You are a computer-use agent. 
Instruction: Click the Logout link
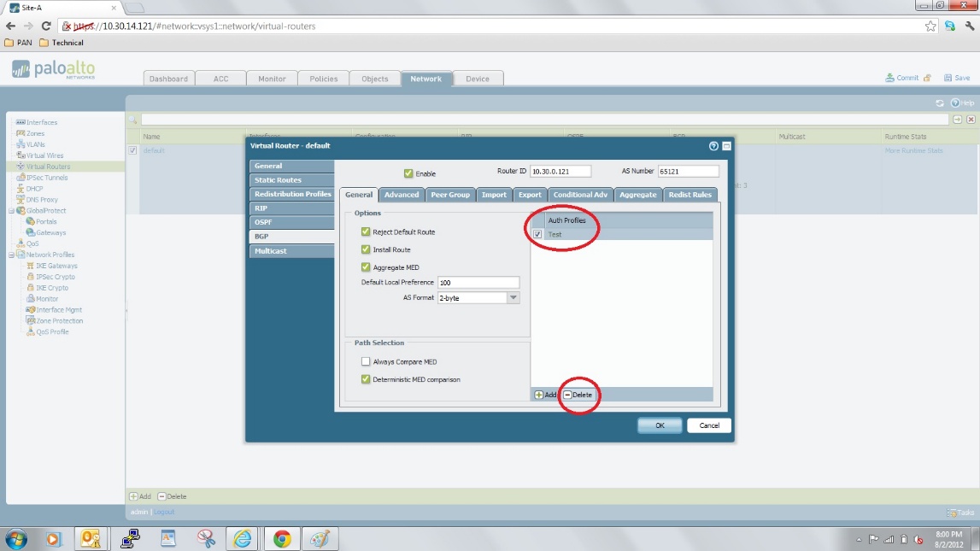pos(164,512)
